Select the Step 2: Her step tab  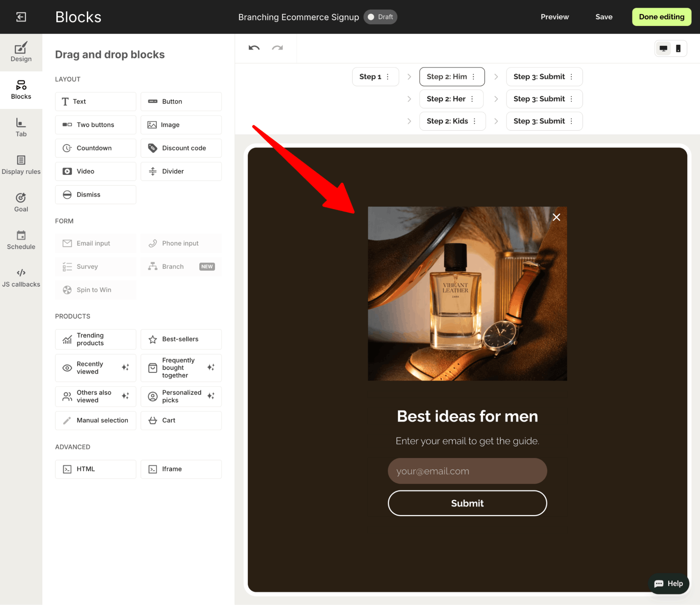[x=446, y=99]
